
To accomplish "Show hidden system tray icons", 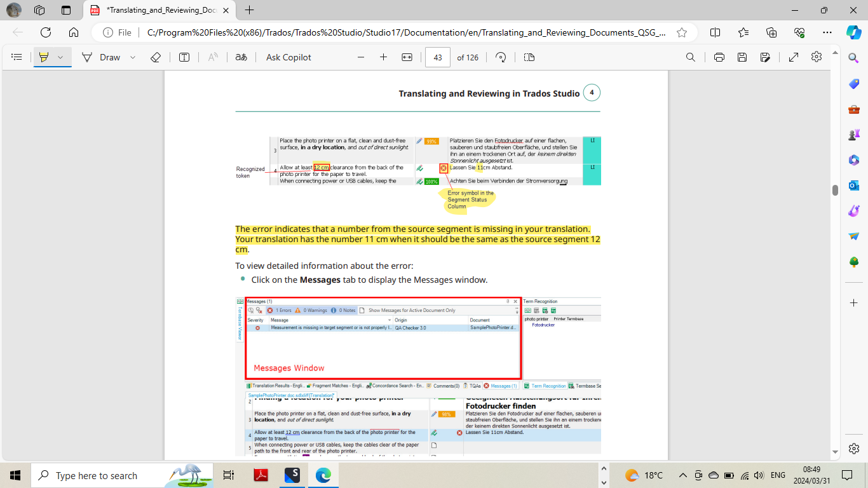I will coord(683,475).
